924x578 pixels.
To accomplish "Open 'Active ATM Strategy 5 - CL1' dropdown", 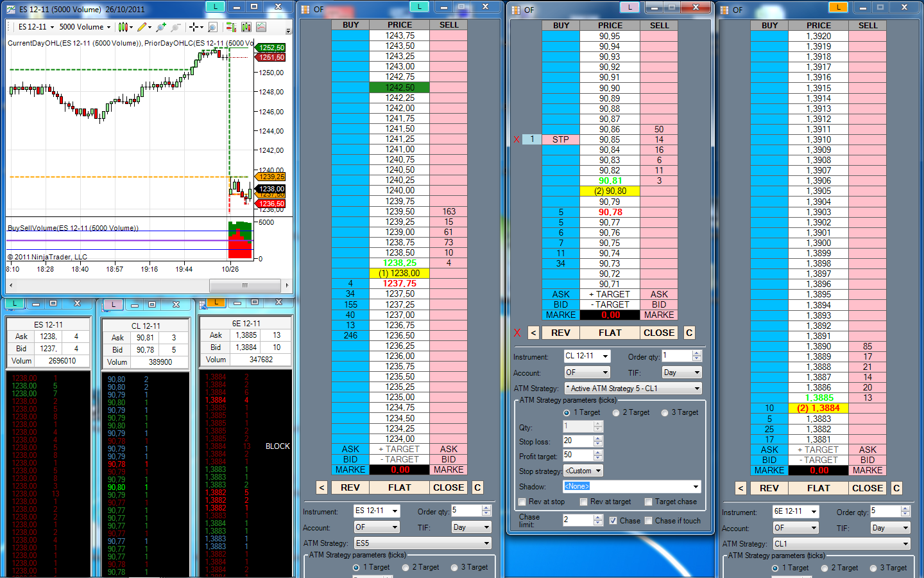I will pos(633,389).
